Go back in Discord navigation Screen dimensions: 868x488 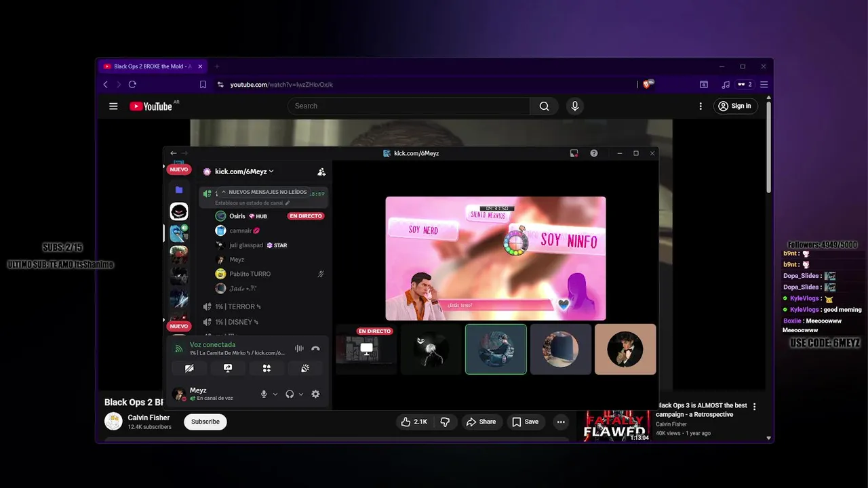pos(174,153)
